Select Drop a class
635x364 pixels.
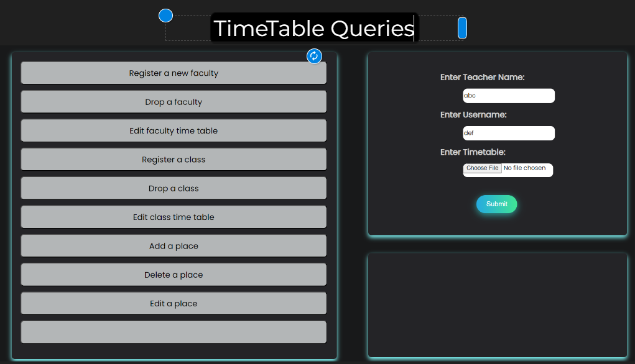(174, 188)
